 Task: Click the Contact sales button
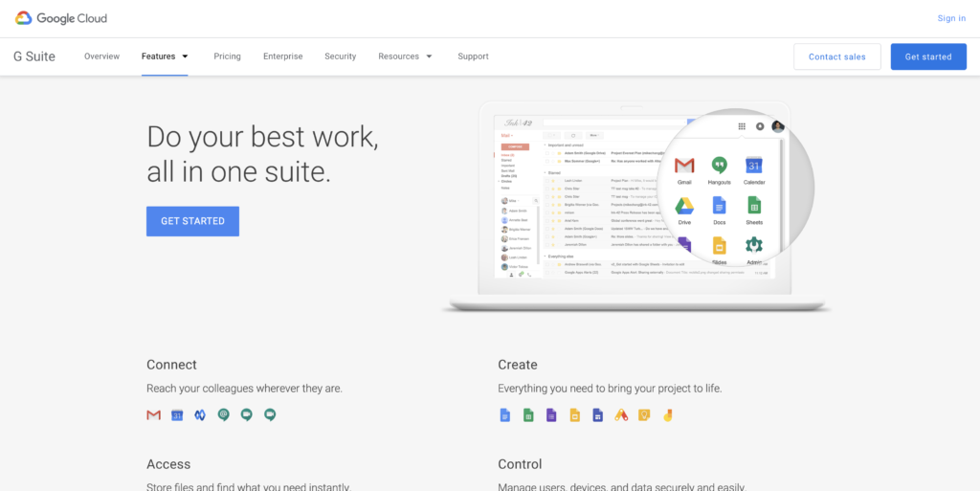click(836, 56)
